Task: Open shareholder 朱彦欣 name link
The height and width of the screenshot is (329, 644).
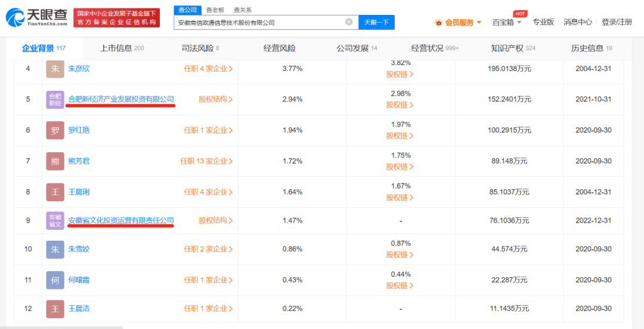Action: pos(79,69)
